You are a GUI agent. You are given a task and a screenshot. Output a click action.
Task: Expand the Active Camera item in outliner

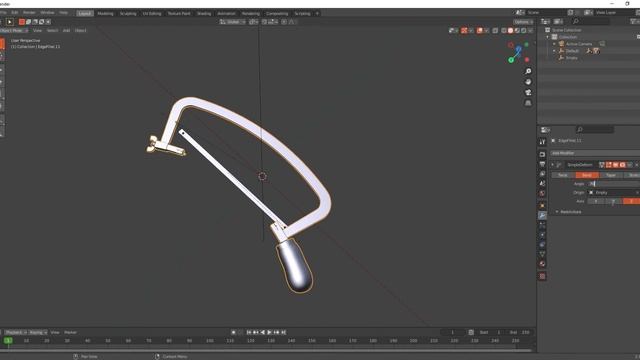[x=554, y=44]
